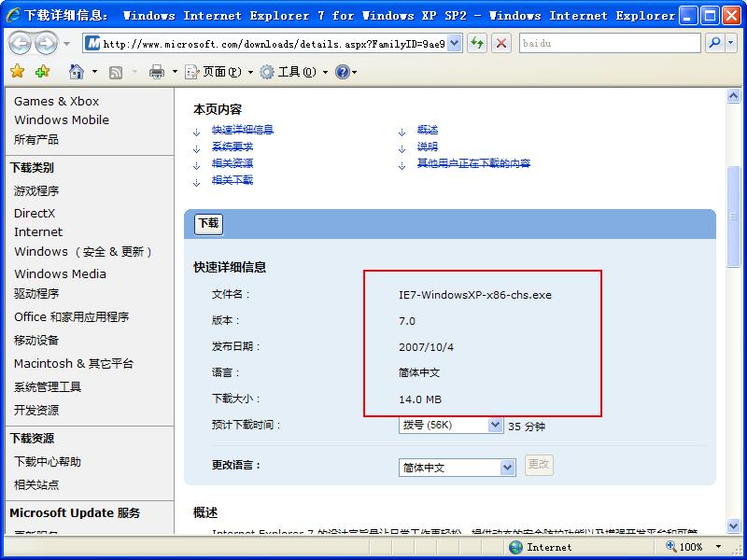Click the Internet Explorer title bar icon
Screen dimensions: 747x560
click(x=13, y=15)
